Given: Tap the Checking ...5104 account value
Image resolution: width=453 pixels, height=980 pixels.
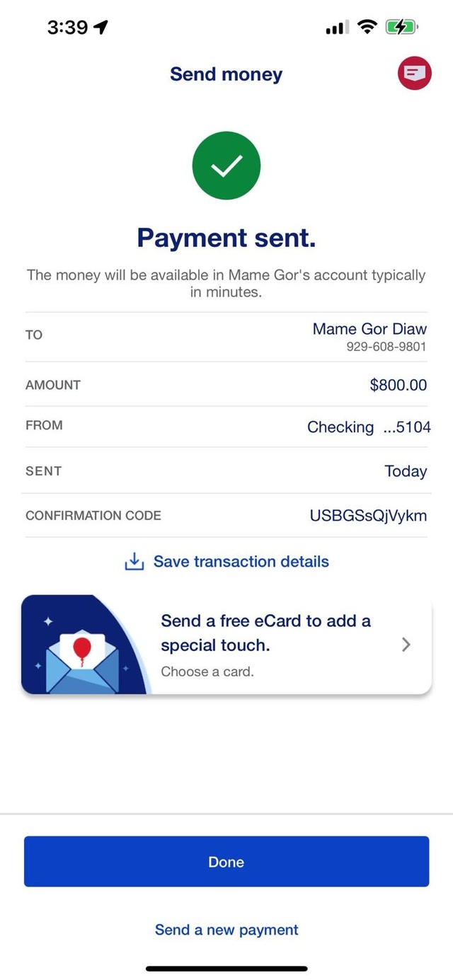Looking at the screenshot, I should [x=369, y=427].
